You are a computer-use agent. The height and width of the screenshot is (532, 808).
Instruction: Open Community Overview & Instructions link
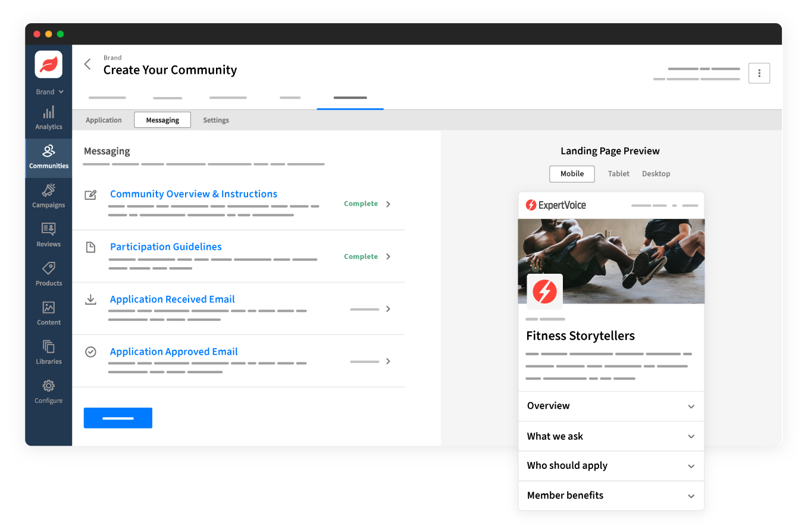point(193,194)
